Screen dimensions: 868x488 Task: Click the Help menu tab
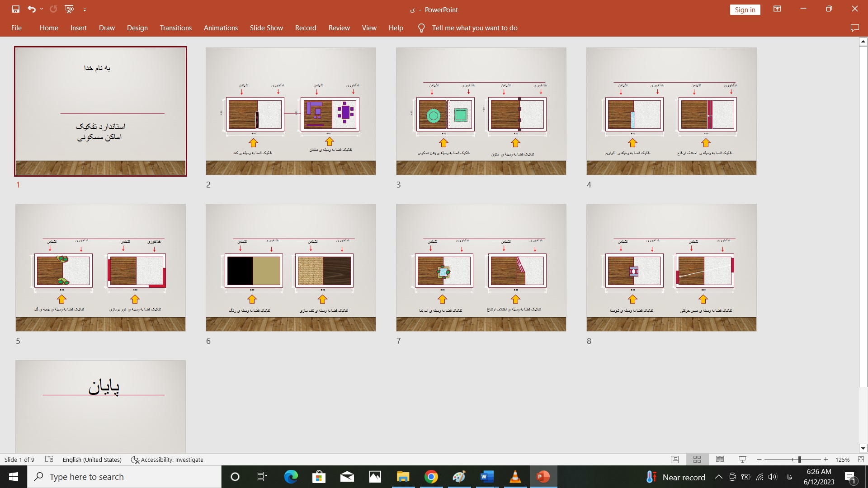395,28
